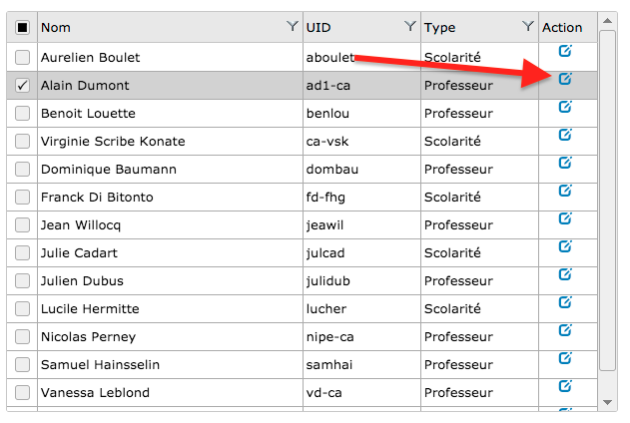Open the Nom column filter

point(291,27)
